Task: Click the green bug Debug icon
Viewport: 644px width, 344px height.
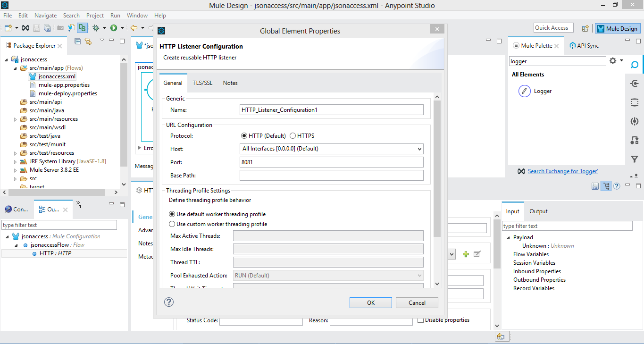Action: tap(96, 28)
